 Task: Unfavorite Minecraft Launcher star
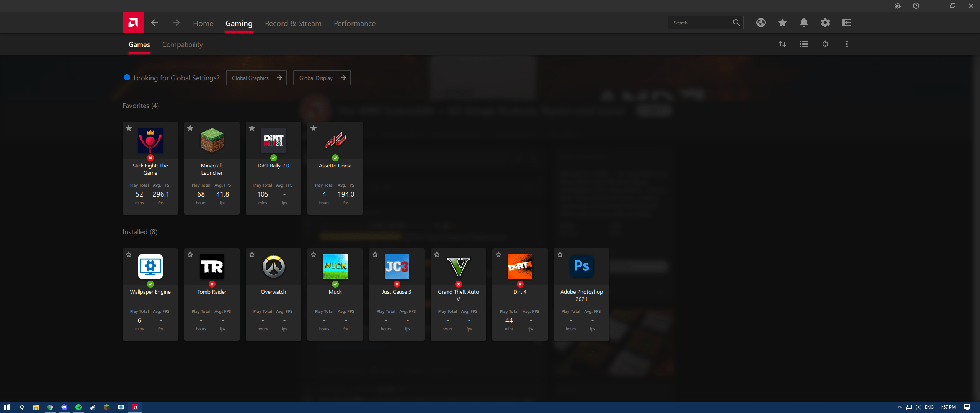(x=190, y=128)
